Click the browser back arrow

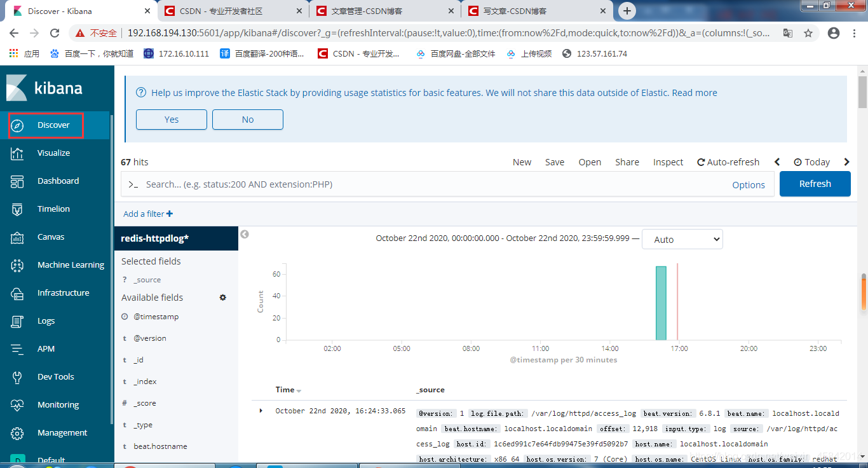tap(14, 33)
